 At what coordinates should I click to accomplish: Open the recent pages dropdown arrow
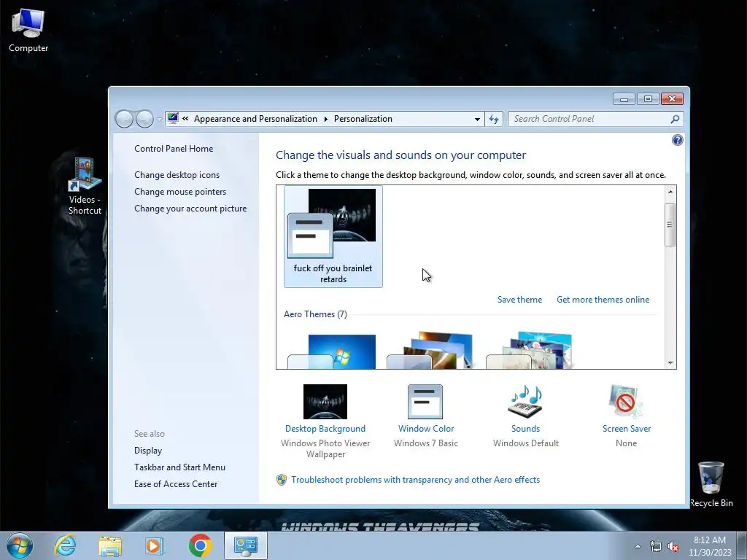coord(160,119)
